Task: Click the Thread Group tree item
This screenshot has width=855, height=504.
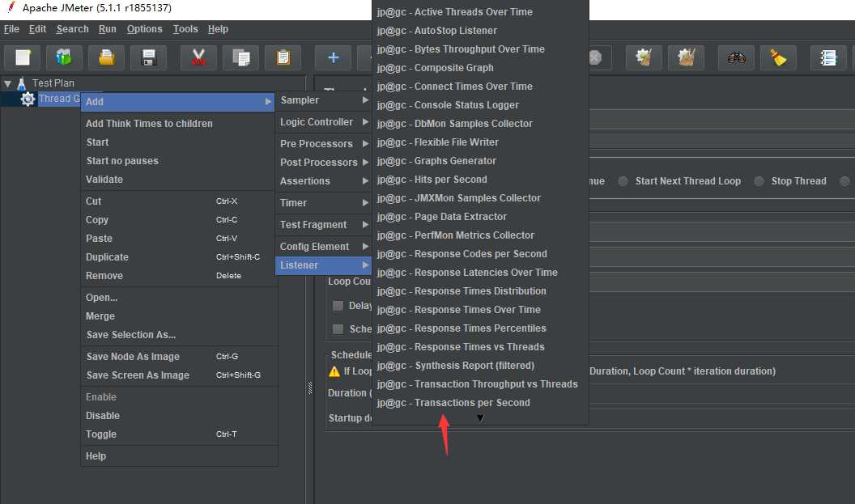Action: click(x=59, y=99)
